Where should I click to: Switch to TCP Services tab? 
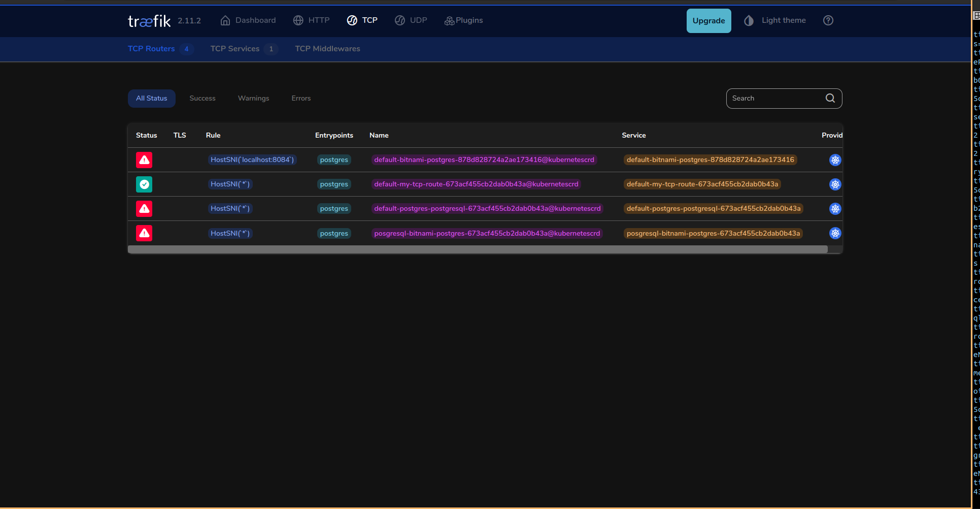pos(235,49)
